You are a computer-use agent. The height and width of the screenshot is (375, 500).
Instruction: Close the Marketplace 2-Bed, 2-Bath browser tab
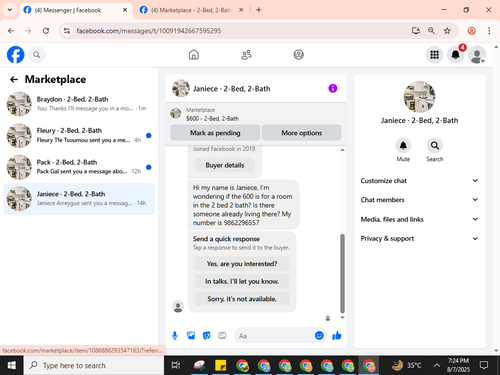coord(241,10)
